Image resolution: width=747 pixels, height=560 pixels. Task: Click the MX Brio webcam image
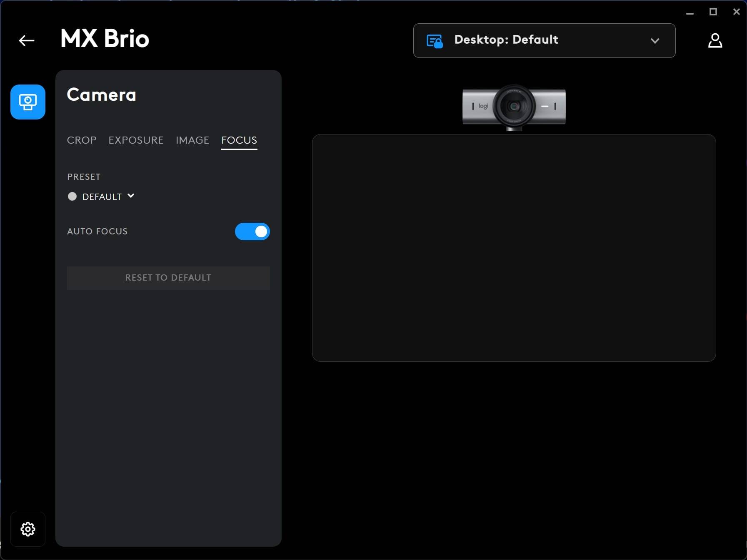514,107
